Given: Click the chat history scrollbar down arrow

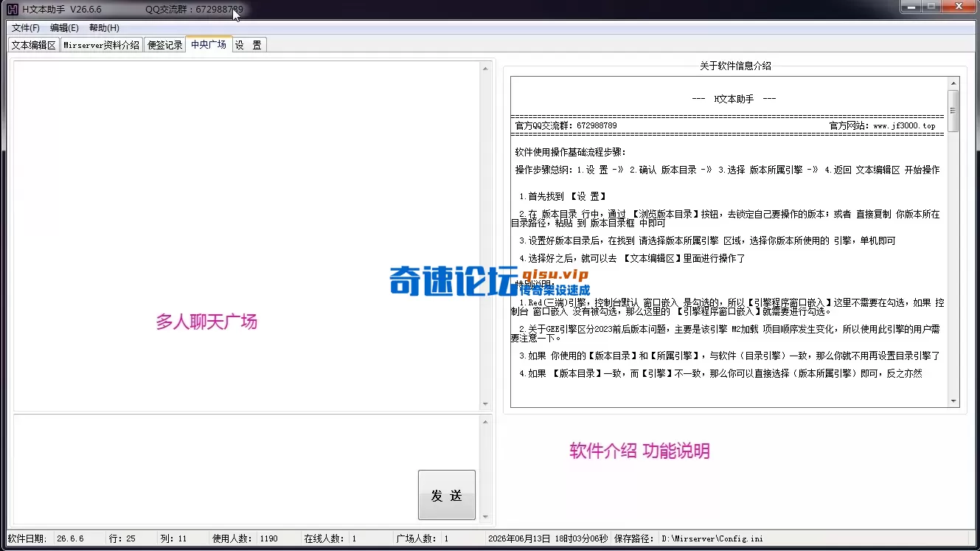Looking at the screenshot, I should (485, 404).
